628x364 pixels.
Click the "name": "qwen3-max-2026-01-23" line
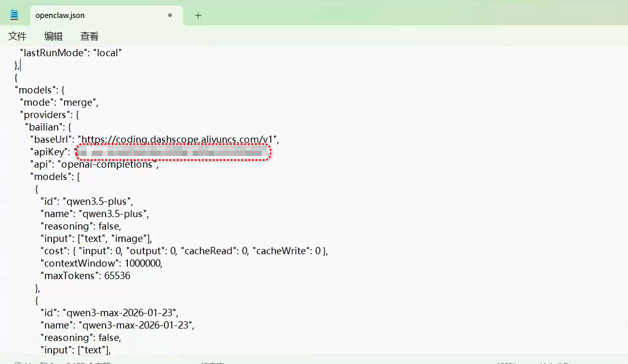click(x=117, y=325)
